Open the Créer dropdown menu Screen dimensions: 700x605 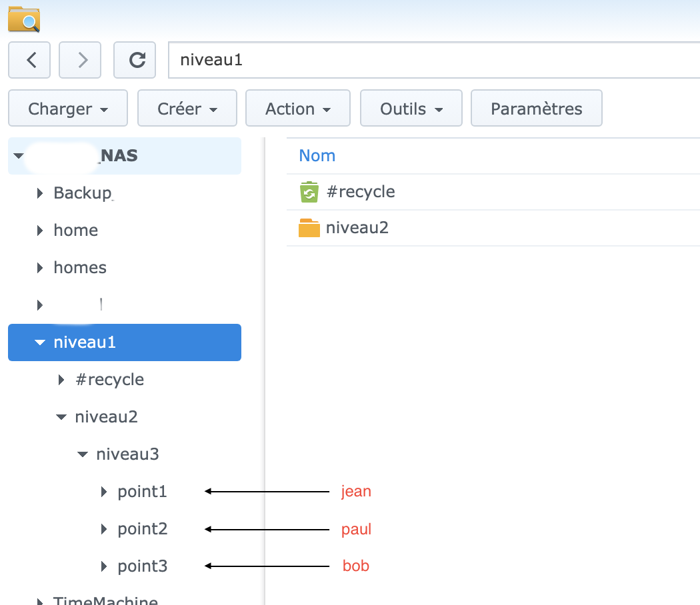tap(187, 109)
